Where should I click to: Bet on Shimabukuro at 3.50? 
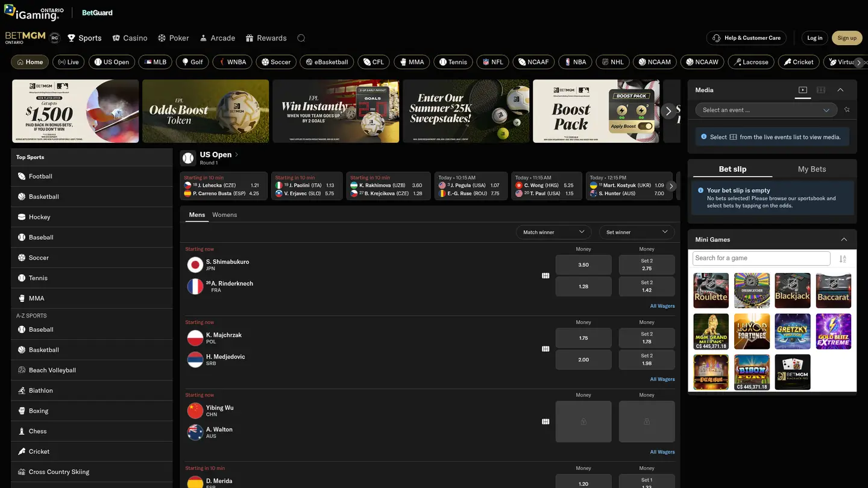tap(583, 265)
